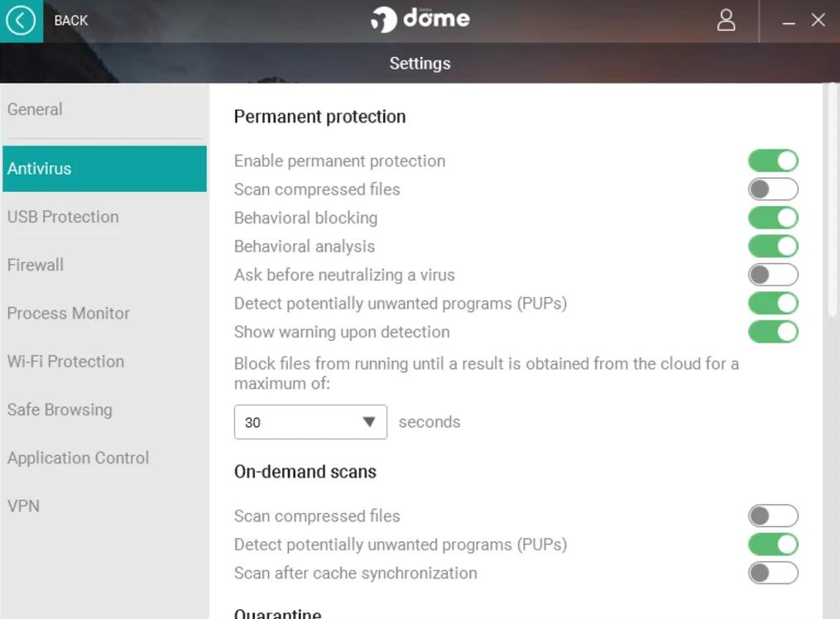The image size is (840, 619).
Task: Select the VPN settings section
Action: point(23,506)
